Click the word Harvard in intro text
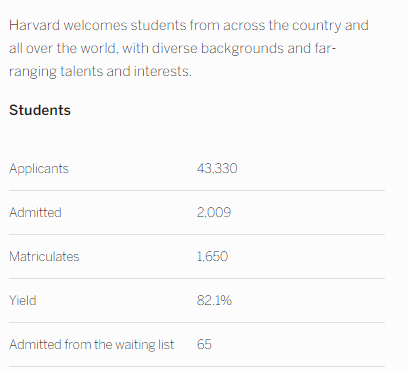The height and width of the screenshot is (372, 408). click(34, 25)
